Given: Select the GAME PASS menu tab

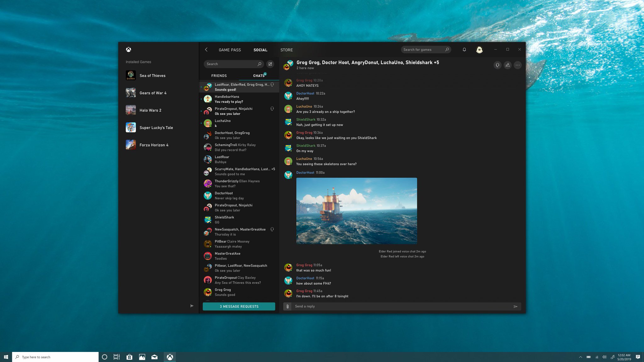Looking at the screenshot, I should pos(230,50).
